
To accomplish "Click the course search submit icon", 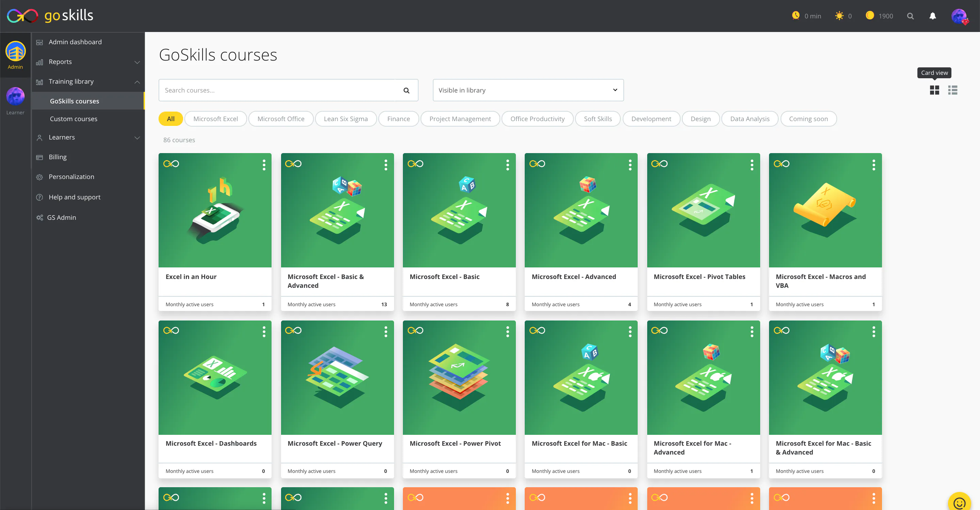I will [x=406, y=91].
